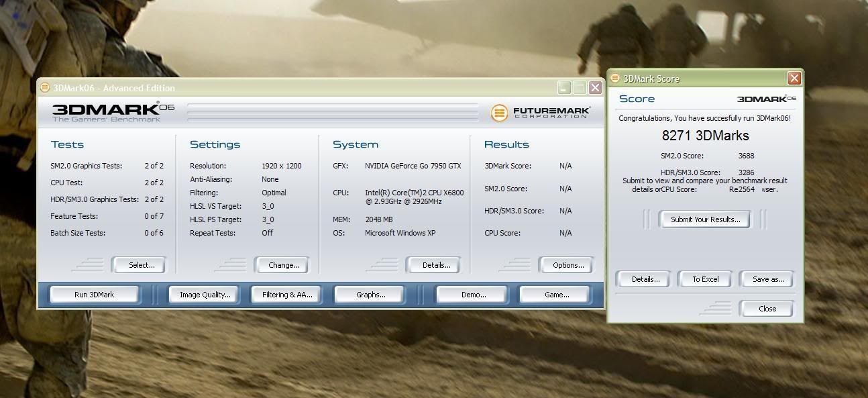Viewport: 868px width, 398px height.
Task: Click Save as in the Score window
Action: [x=768, y=279]
